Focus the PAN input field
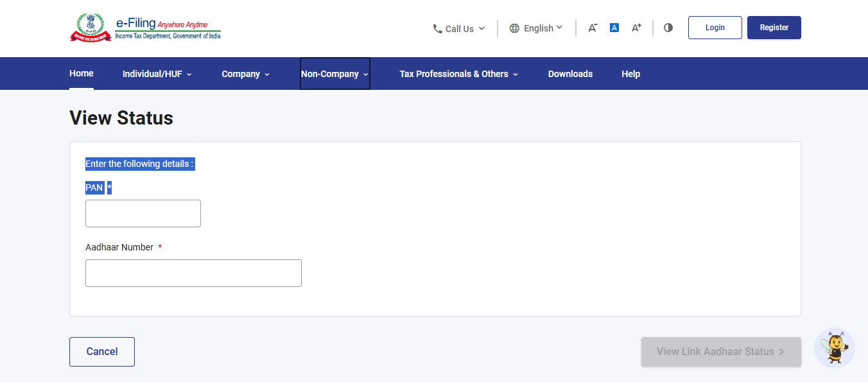 143,213
